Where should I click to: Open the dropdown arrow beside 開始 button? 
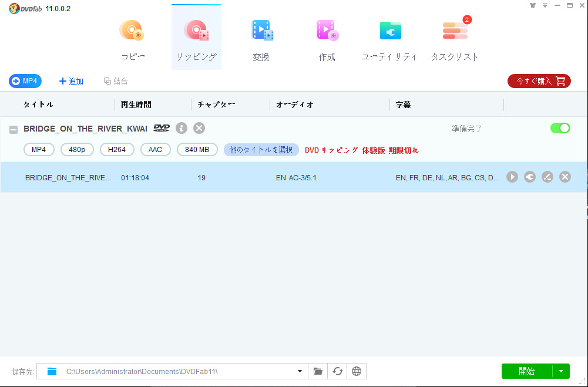pyautogui.click(x=562, y=371)
